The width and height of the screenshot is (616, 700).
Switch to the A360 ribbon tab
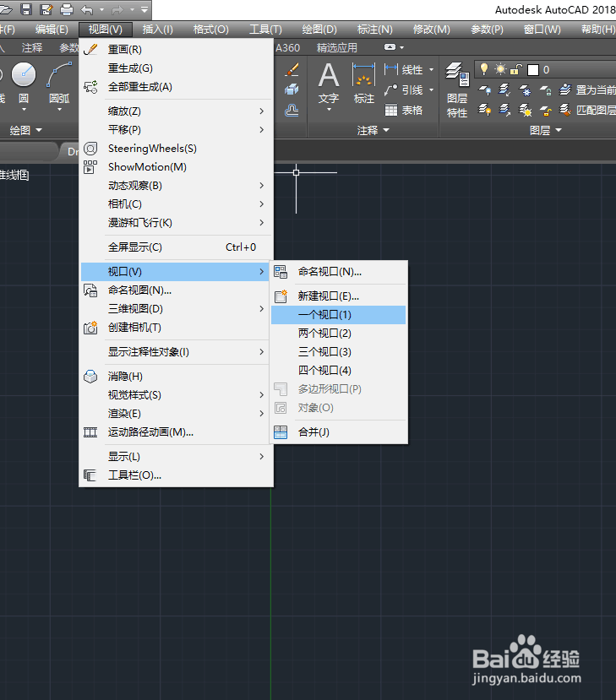click(287, 48)
